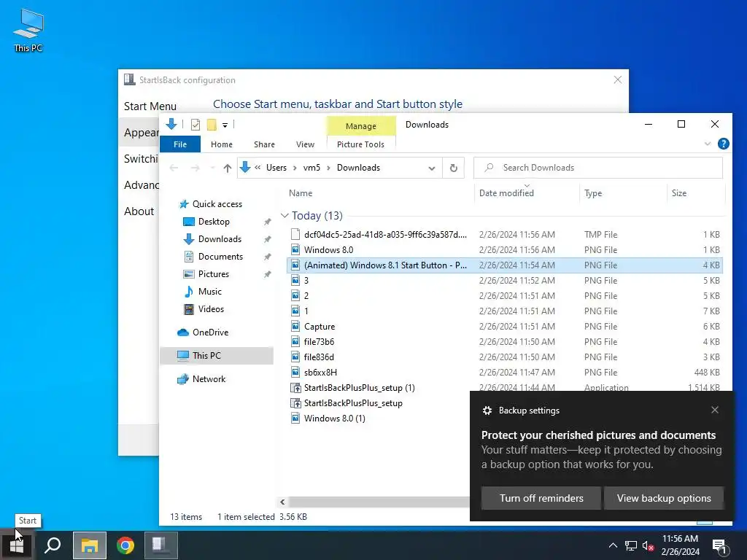Open the This PC desktop icon
The image size is (747, 560).
(x=28, y=30)
